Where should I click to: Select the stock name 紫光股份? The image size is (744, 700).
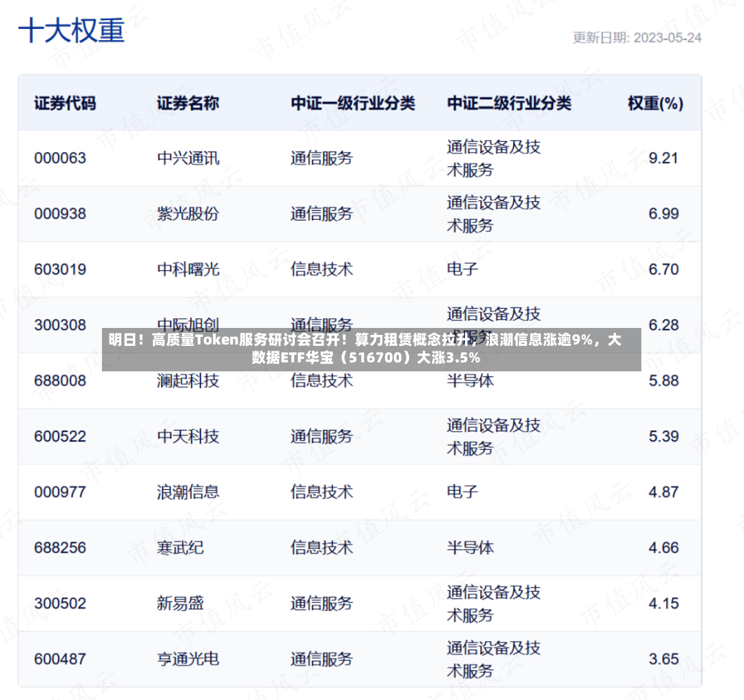click(x=188, y=214)
